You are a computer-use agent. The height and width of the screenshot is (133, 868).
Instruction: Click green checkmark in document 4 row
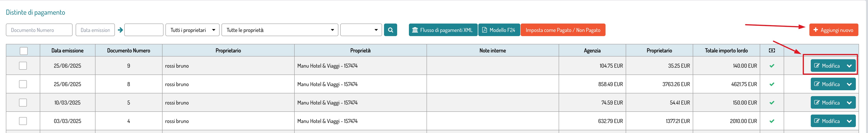772,121
